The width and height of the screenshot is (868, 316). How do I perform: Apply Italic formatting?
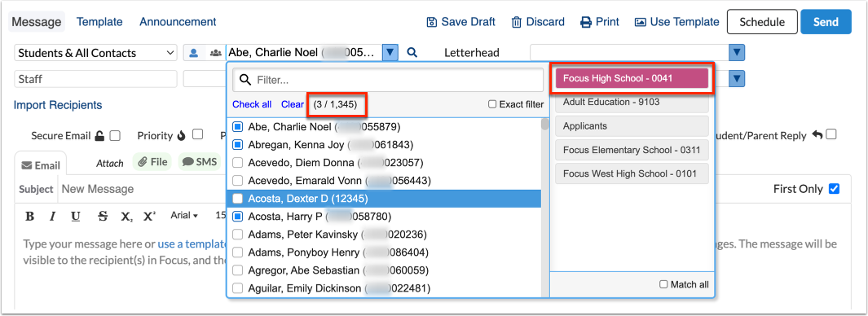(53, 216)
